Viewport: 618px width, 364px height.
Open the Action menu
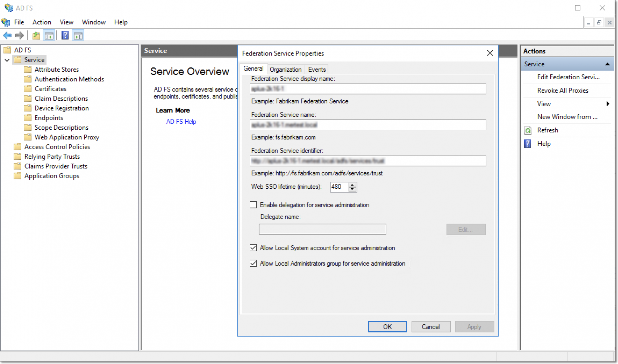(x=42, y=22)
